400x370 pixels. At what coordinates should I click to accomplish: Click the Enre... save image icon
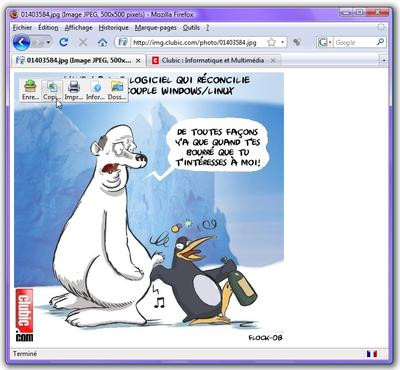[30, 90]
